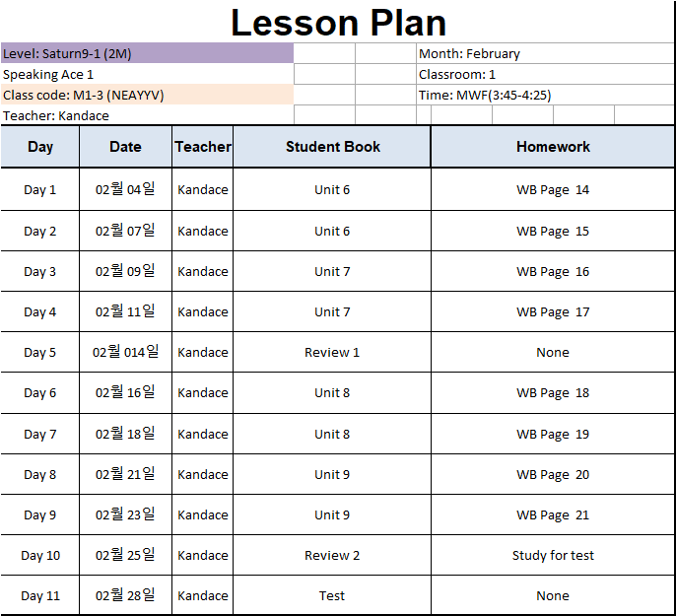Click the Speaking Ace 1 cell
The height and width of the screenshot is (616, 676).
click(x=147, y=74)
